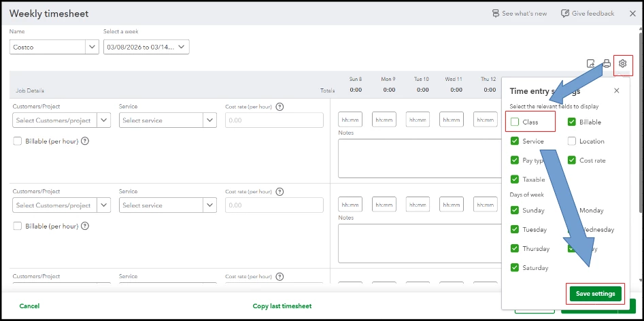This screenshot has height=321, width=644.
Task: Click the Weekly timesheet title
Action: pos(49,14)
